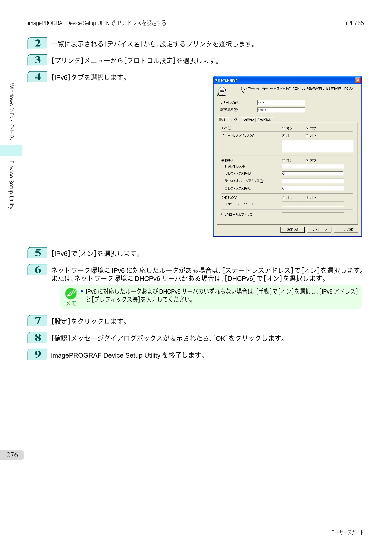The width and height of the screenshot is (392, 555).
Task: Select オフ for IPv6(F)
Action: click(307, 128)
